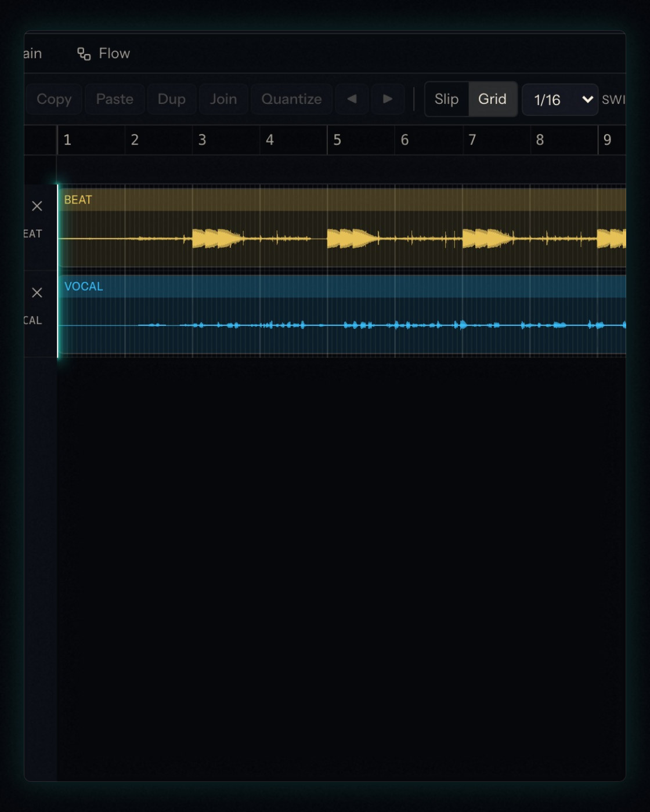Click the Dup button

point(171,99)
